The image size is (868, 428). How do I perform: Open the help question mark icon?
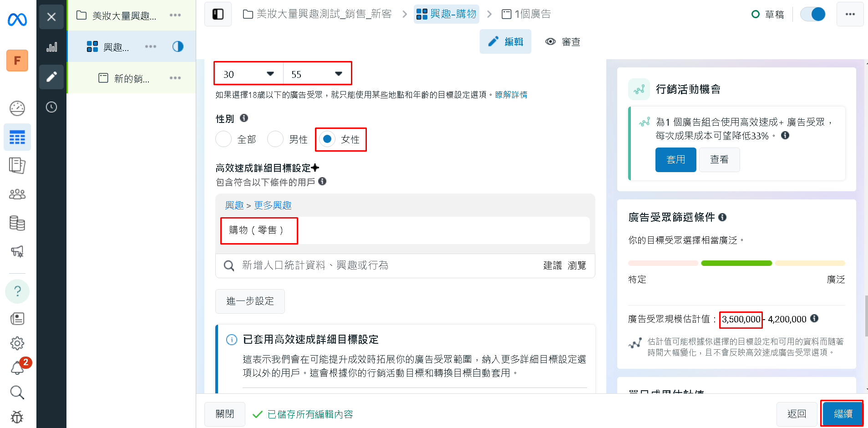(17, 291)
